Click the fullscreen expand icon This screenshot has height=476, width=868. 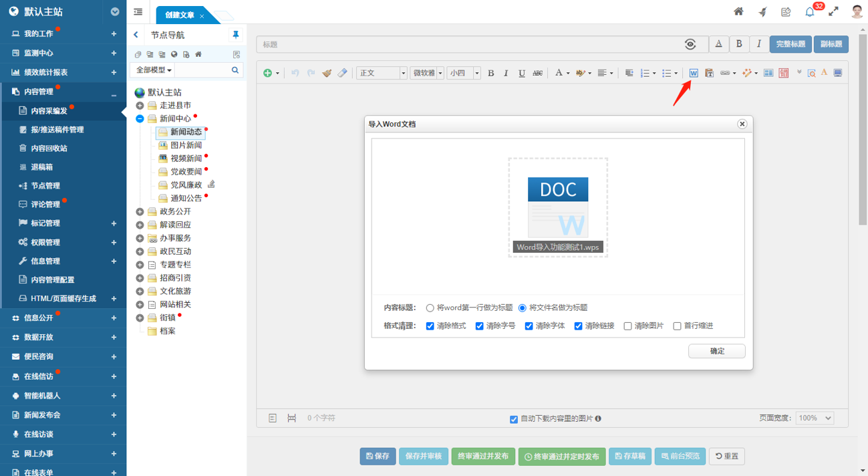click(x=833, y=12)
